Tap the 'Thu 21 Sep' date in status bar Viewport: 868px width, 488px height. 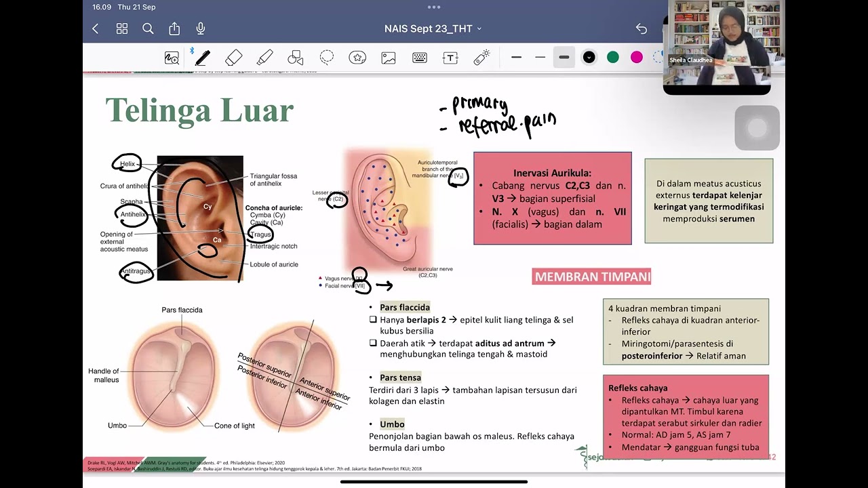pyautogui.click(x=136, y=7)
